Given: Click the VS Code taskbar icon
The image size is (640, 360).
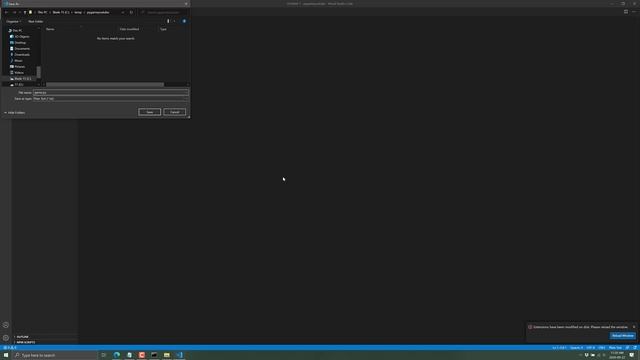Looking at the screenshot, I should 179,355.
